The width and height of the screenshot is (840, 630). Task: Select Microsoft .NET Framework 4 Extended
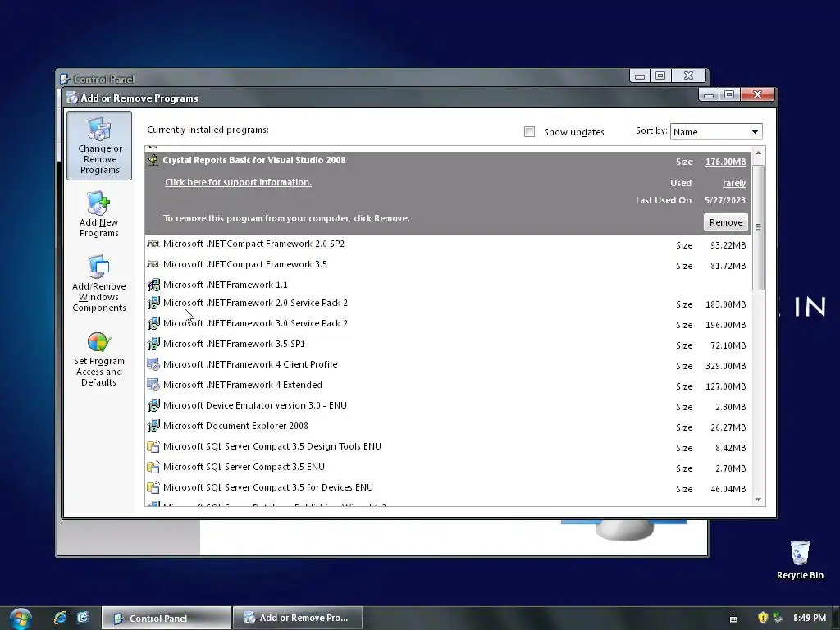point(243,385)
